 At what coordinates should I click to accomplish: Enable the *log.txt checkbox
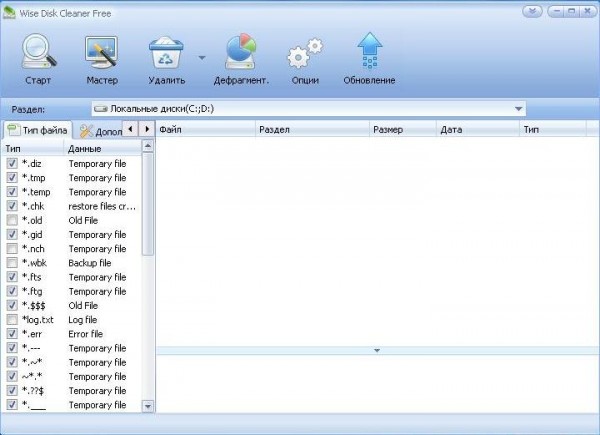click(x=12, y=319)
